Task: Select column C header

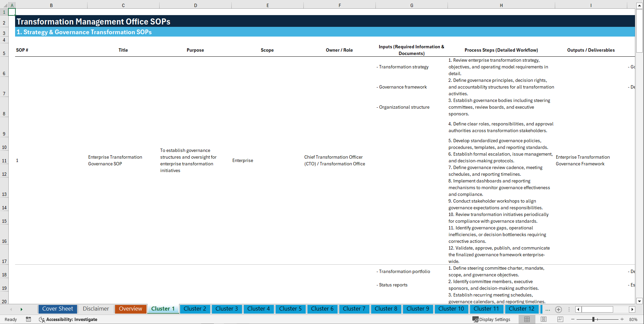Action: (123, 5)
